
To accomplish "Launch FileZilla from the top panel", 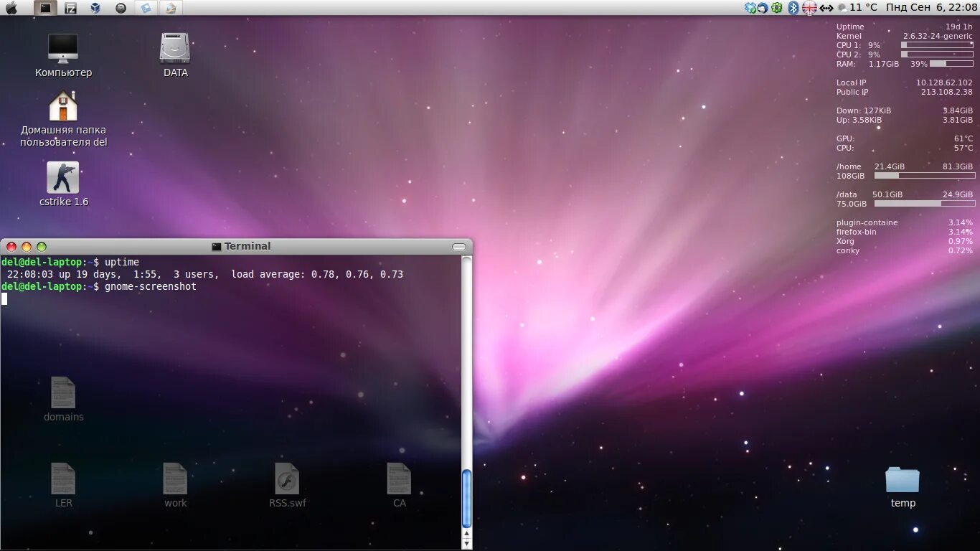I will [70, 8].
